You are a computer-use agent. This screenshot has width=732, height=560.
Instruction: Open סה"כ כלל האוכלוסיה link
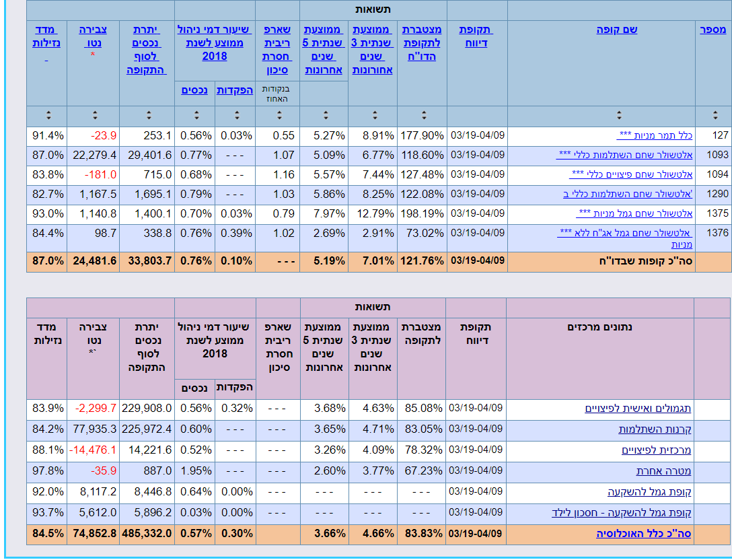(644, 533)
